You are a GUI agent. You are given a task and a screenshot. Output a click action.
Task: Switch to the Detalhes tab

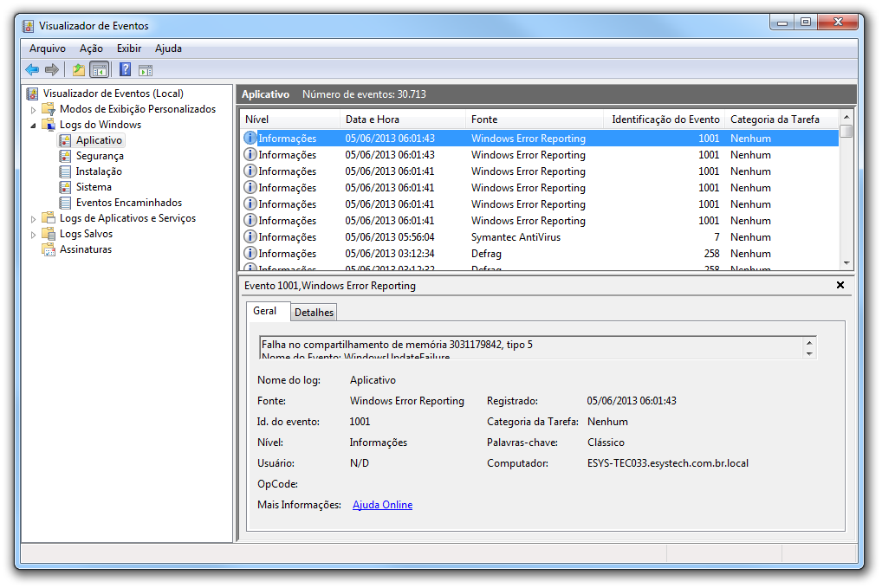[x=314, y=313]
